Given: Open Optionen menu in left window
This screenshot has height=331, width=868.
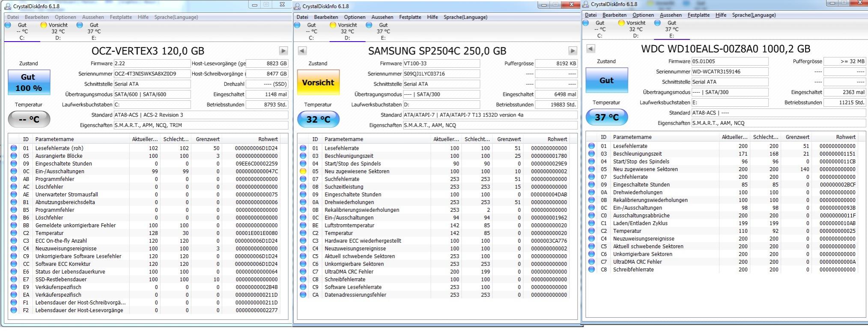Looking at the screenshot, I should tap(65, 17).
